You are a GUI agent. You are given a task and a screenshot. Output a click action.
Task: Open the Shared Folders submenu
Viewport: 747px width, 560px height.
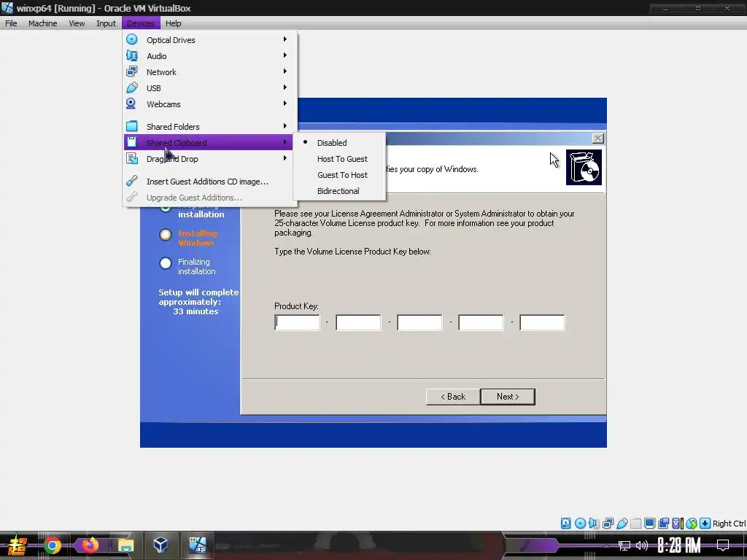(209, 127)
